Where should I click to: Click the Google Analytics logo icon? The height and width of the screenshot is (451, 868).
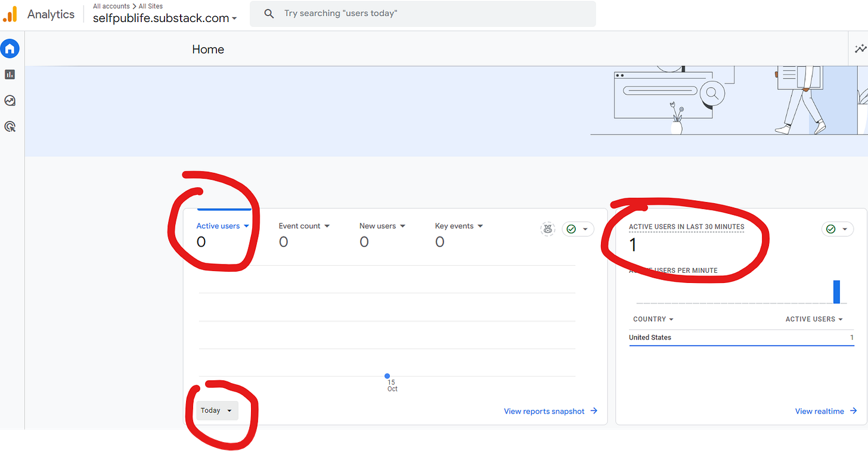10,14
